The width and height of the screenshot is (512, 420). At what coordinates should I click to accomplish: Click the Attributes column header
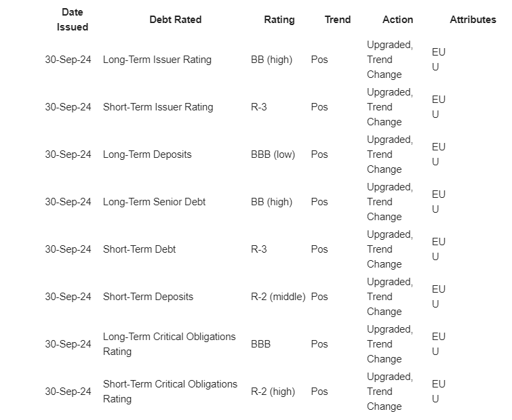tap(473, 20)
